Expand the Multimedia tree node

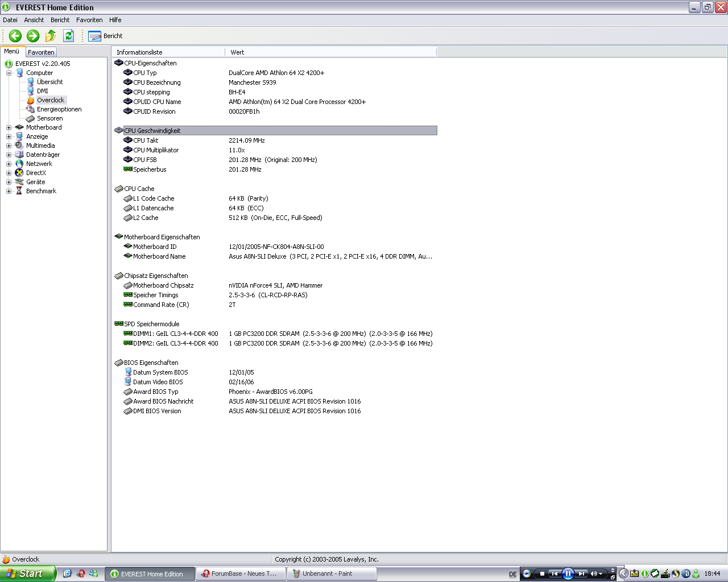pos(9,145)
